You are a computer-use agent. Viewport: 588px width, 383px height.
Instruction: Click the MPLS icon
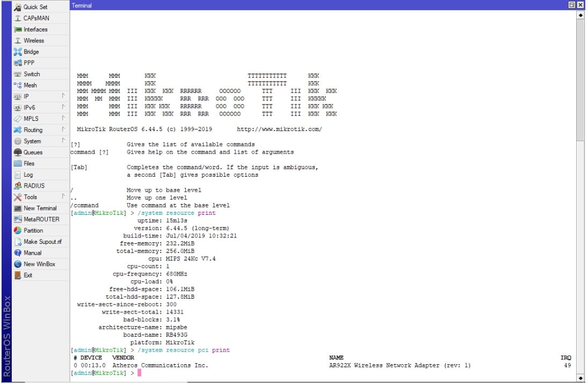pos(18,119)
